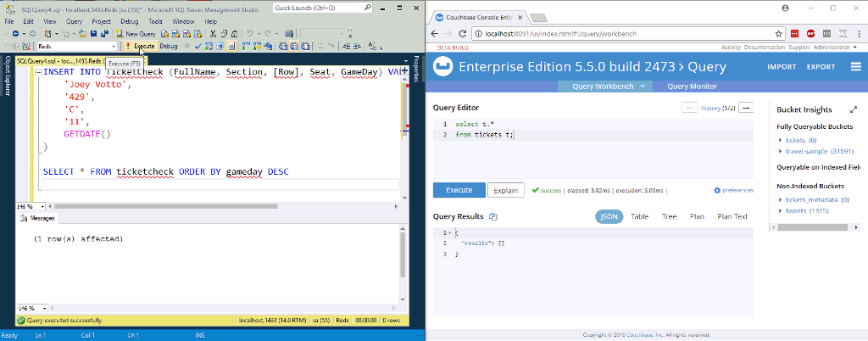Click the EXPORT link in the Couchbase header

pyautogui.click(x=821, y=67)
